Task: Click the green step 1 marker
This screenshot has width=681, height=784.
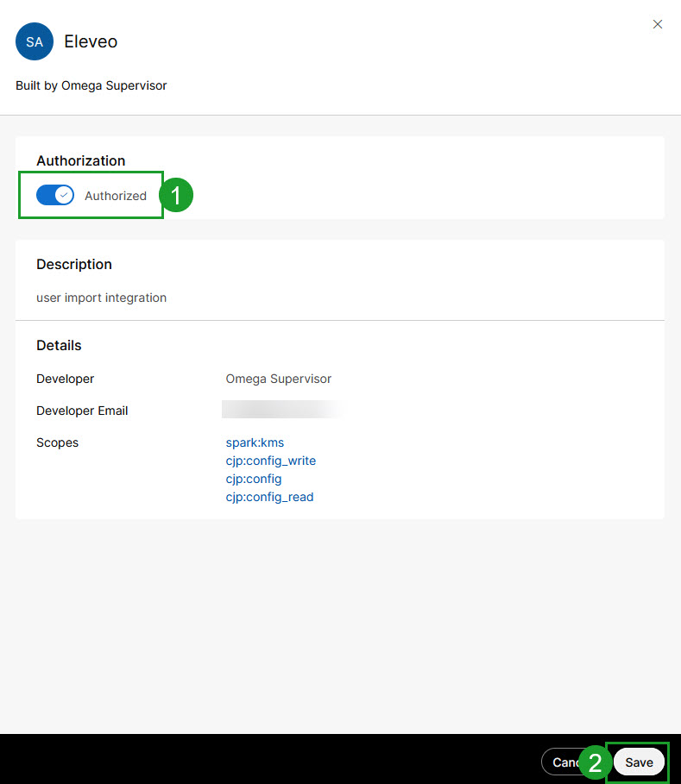Action: [x=176, y=196]
